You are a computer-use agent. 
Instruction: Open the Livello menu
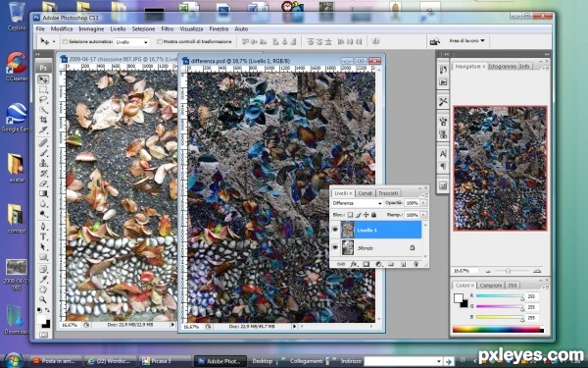[x=118, y=28]
